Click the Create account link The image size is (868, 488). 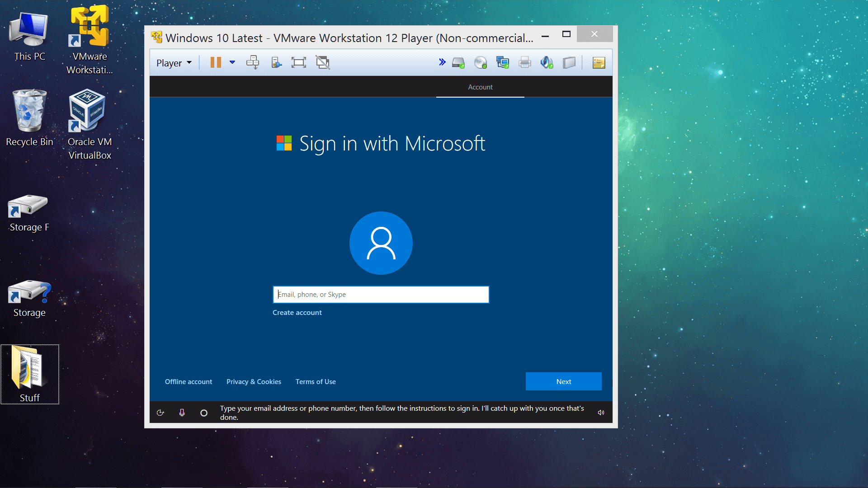click(297, 312)
